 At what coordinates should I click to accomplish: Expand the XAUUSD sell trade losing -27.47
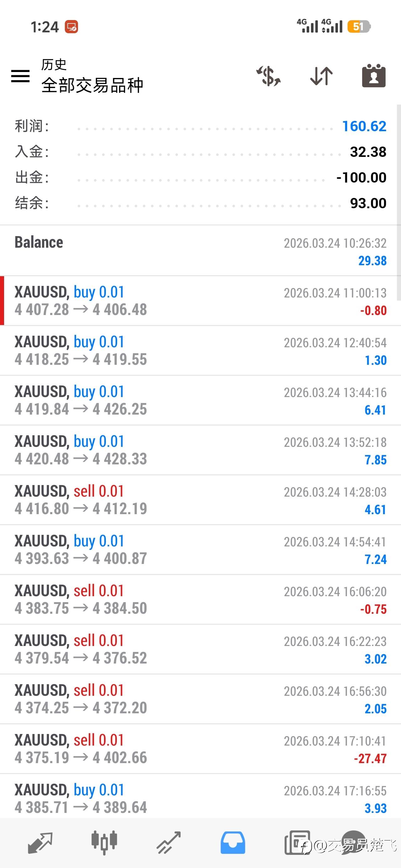200,749
